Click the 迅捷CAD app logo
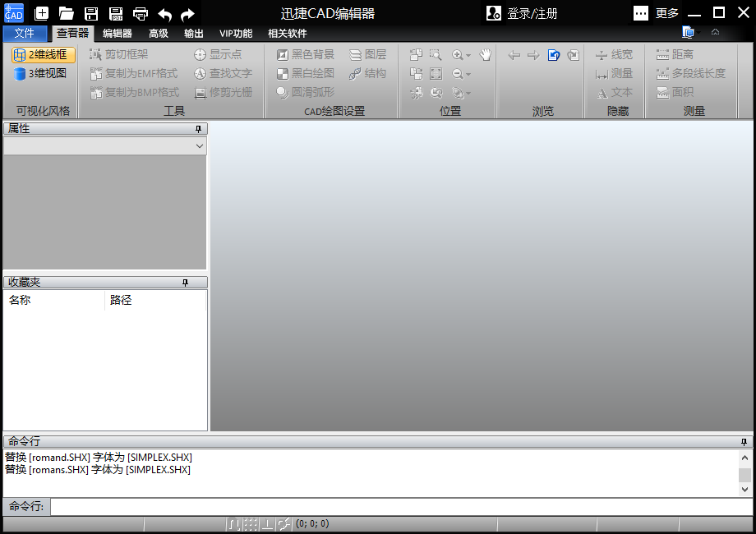Viewport: 756px width, 534px height. tap(13, 13)
